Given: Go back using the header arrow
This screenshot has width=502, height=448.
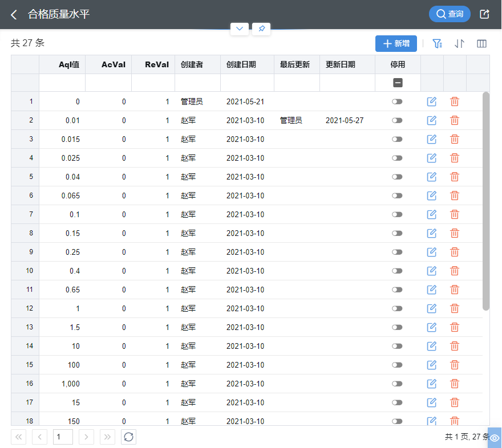Looking at the screenshot, I should tap(14, 14).
